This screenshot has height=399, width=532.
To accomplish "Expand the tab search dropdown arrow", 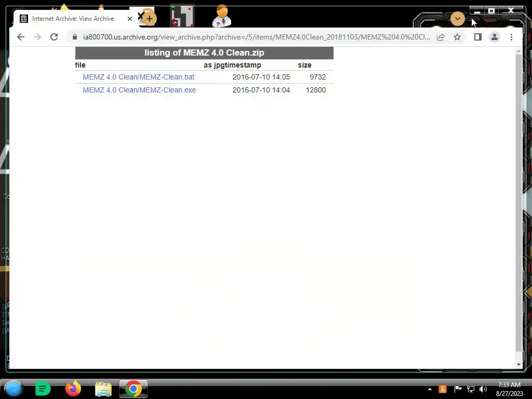I will pyautogui.click(x=457, y=19).
